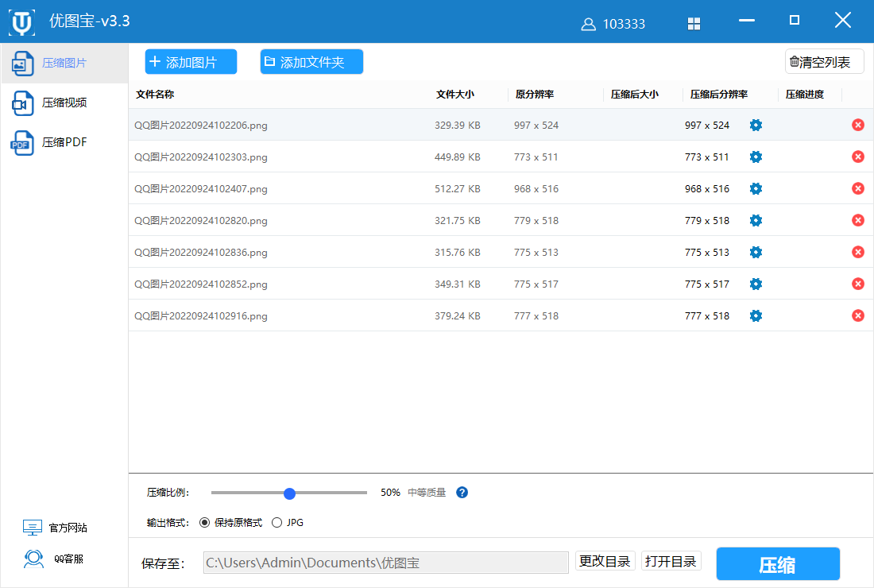
Task: Click the 打开目录 button
Action: 671,561
